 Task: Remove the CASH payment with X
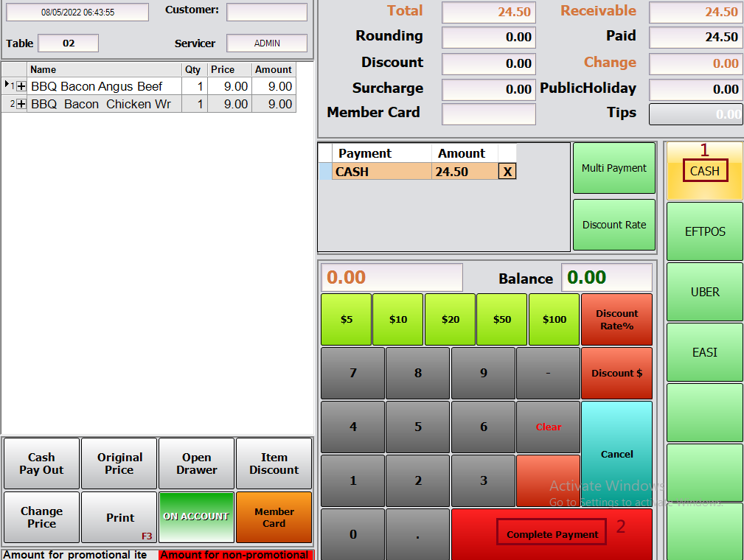tap(507, 171)
